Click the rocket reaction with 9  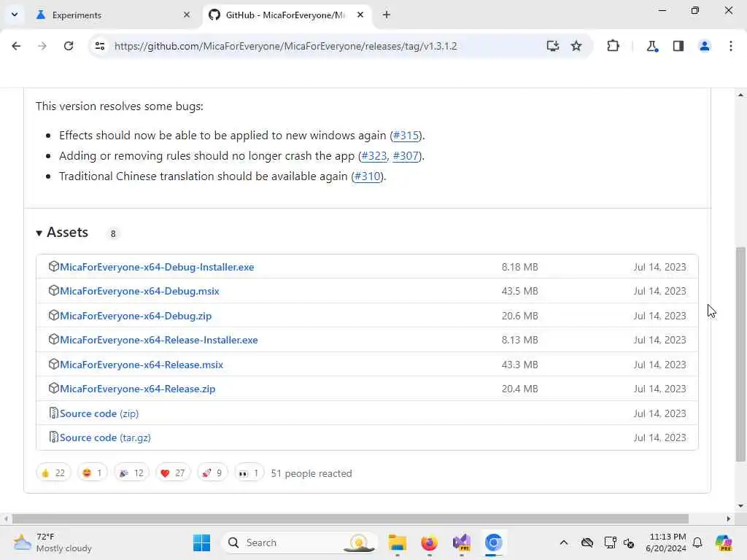click(212, 472)
